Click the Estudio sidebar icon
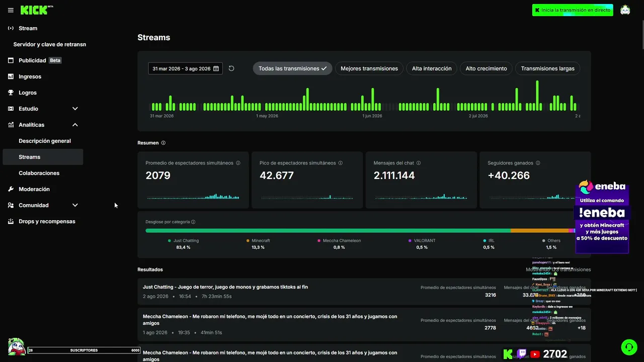This screenshot has height=362, width=644. point(11,109)
